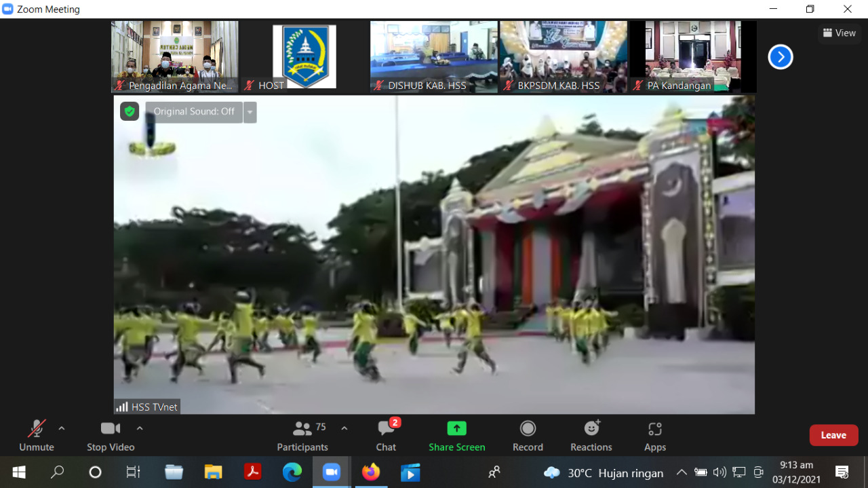Toggle Original Sound setting
The height and width of the screenshot is (488, 868).
click(x=193, y=111)
